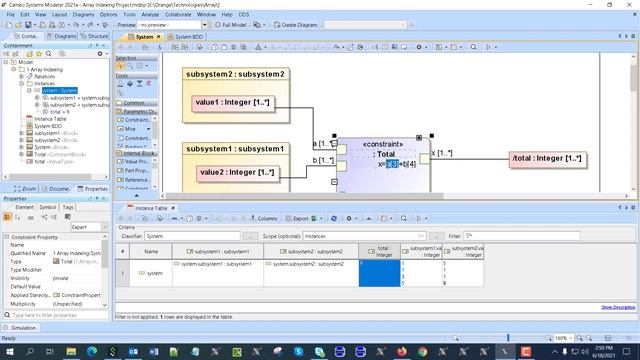Image resolution: width=640 pixels, height=360 pixels.
Task: Click the Instance Table options gear icon
Action: [x=349, y=218]
